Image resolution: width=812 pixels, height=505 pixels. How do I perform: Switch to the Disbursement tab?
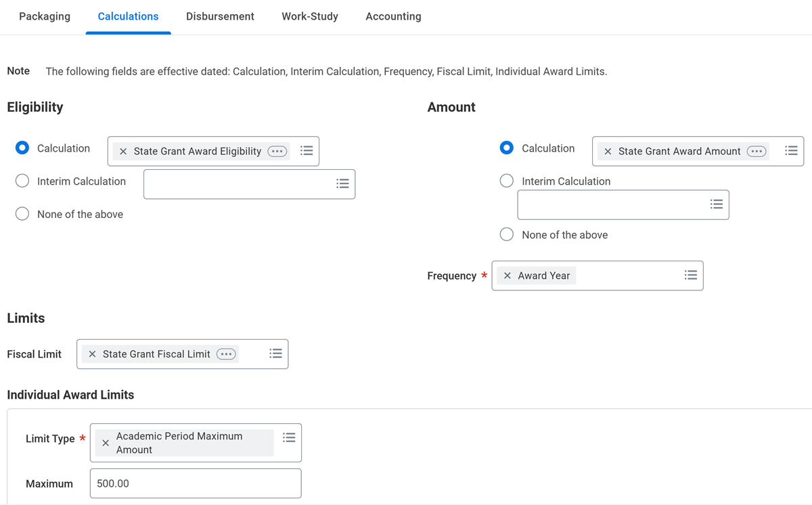220,16
